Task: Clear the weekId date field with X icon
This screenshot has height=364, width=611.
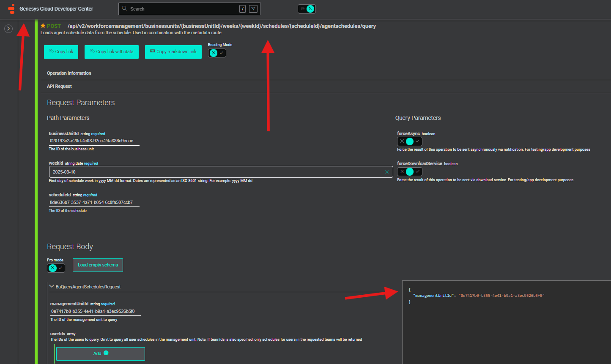Action: [386, 172]
